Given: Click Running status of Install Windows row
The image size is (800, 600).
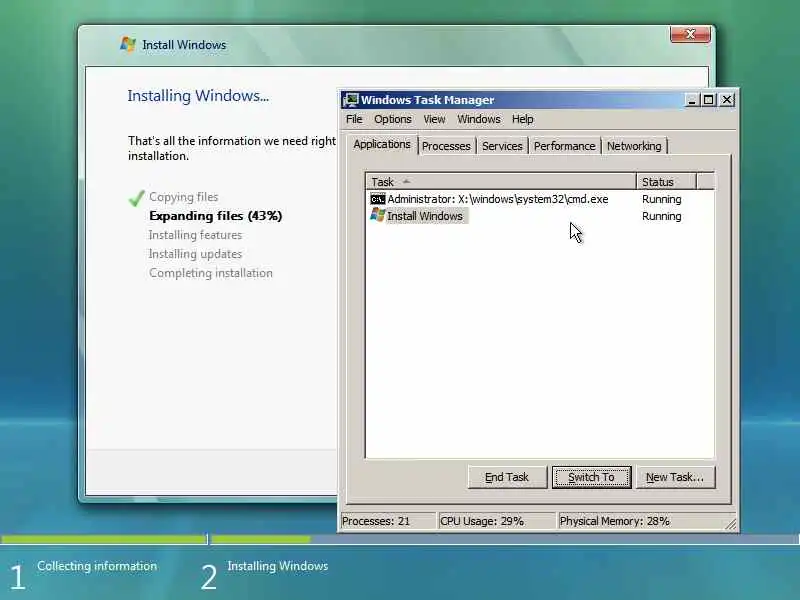Looking at the screenshot, I should pyautogui.click(x=662, y=216).
